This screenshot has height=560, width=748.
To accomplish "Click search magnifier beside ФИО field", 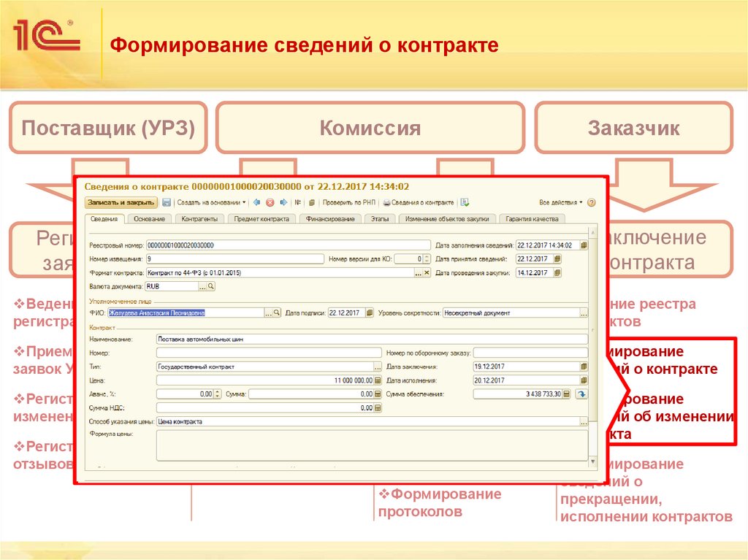I will tap(277, 312).
